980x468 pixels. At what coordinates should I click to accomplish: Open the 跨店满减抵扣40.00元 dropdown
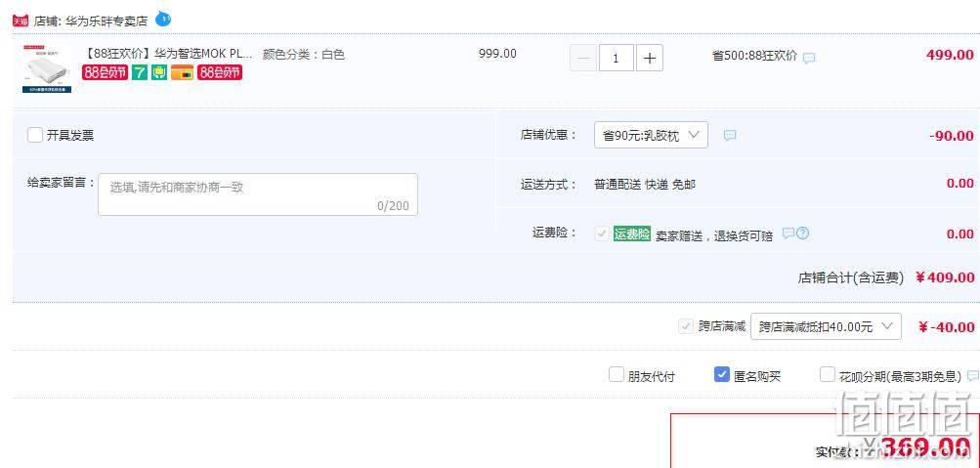(826, 326)
